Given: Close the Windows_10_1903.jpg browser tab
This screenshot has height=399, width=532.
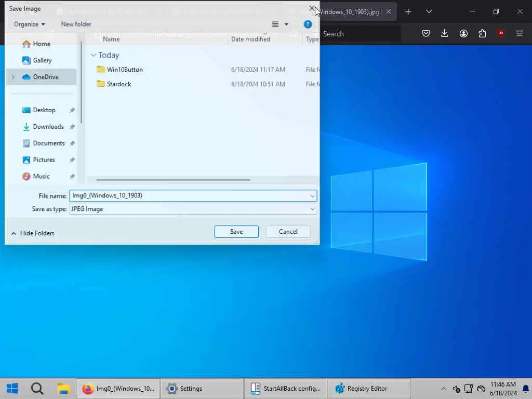Looking at the screenshot, I should coord(389,11).
